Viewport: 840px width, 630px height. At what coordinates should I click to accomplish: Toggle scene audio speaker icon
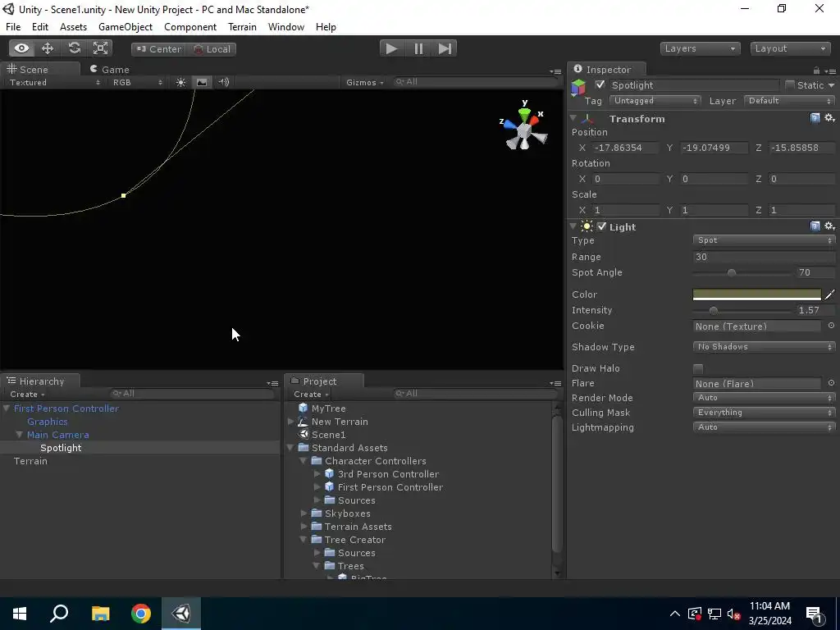coord(224,82)
